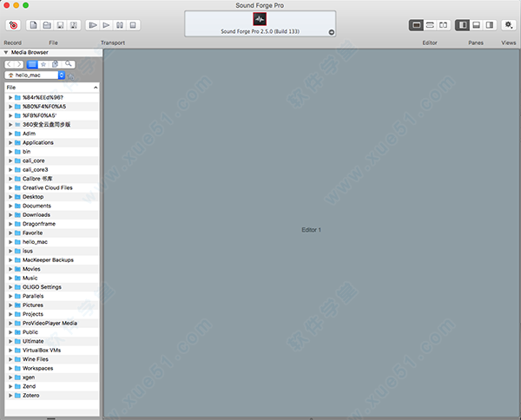Image resolution: width=521 pixels, height=420 pixels.
Task: Select the Creative Cloud Files folder
Action: [x=52, y=187]
